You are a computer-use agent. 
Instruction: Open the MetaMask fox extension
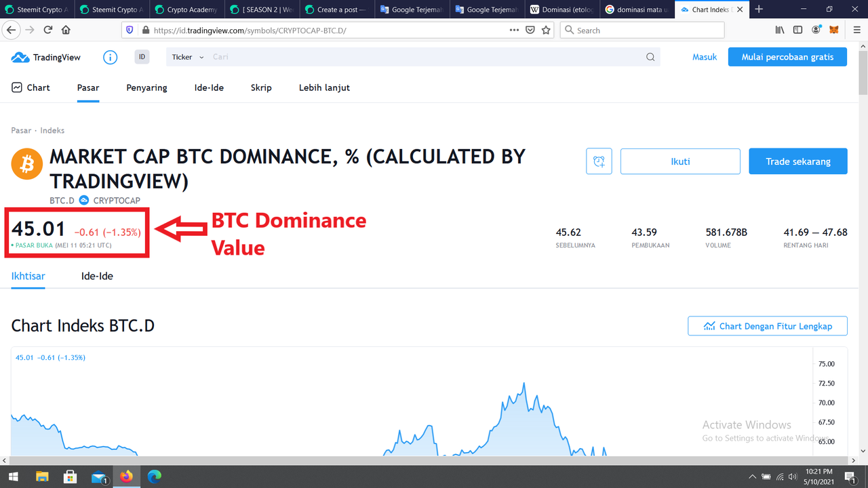[x=834, y=30]
